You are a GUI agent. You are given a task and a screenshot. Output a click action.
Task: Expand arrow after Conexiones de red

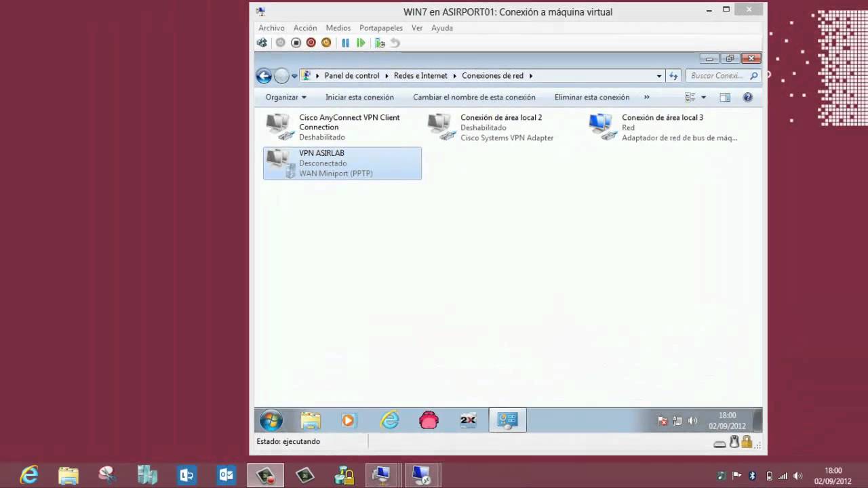[x=531, y=76]
